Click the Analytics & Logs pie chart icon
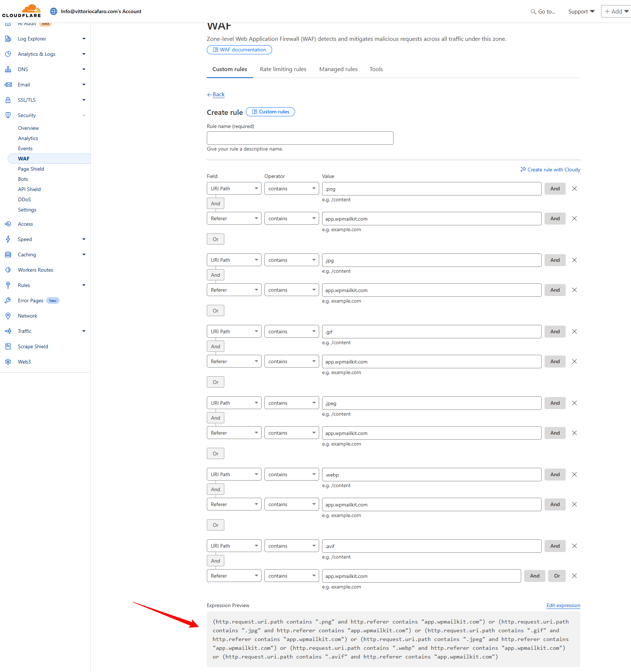This screenshot has width=631, height=672. (x=8, y=54)
